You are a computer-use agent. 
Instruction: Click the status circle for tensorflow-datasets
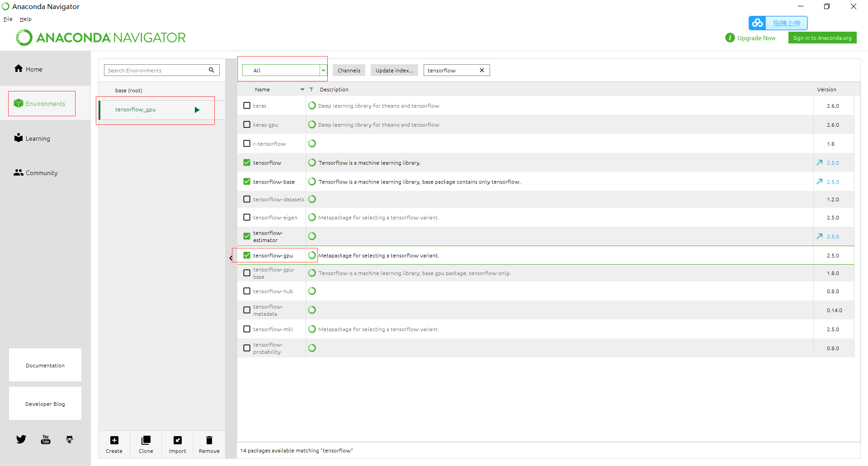tap(312, 199)
